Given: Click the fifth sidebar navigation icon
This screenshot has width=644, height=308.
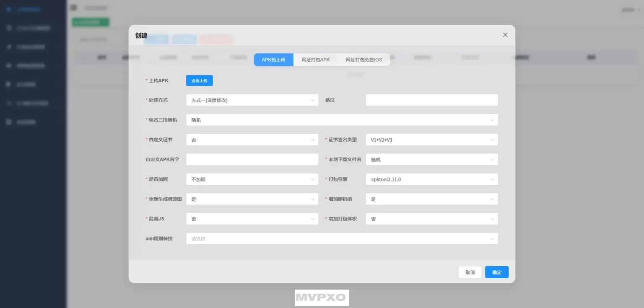Looking at the screenshot, I should click(x=8, y=84).
